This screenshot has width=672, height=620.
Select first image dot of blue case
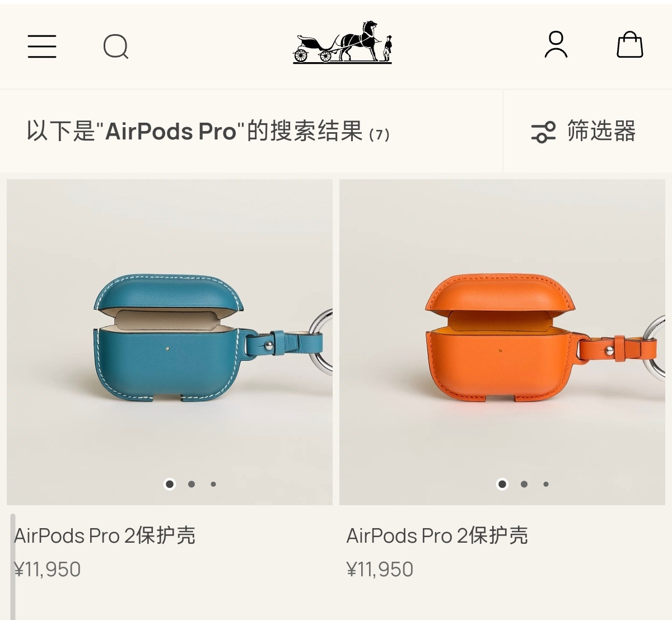[x=170, y=484]
